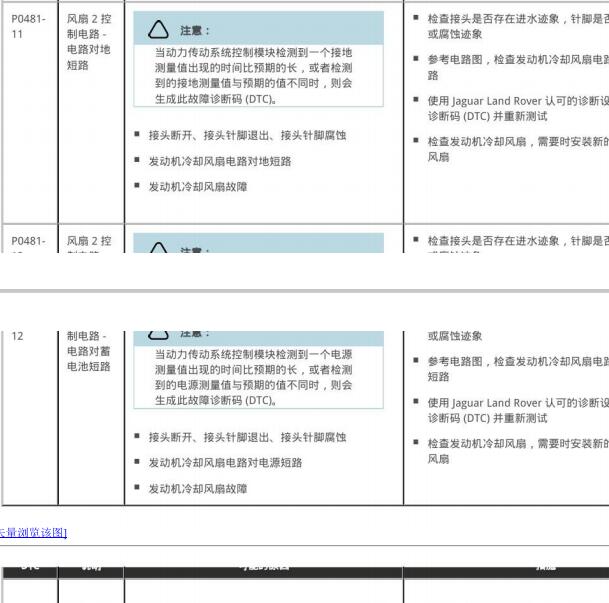This screenshot has height=603, width=609.
Task: Select '检查发动机冷却风扇' action in P0481-11 row
Action: tap(518, 149)
